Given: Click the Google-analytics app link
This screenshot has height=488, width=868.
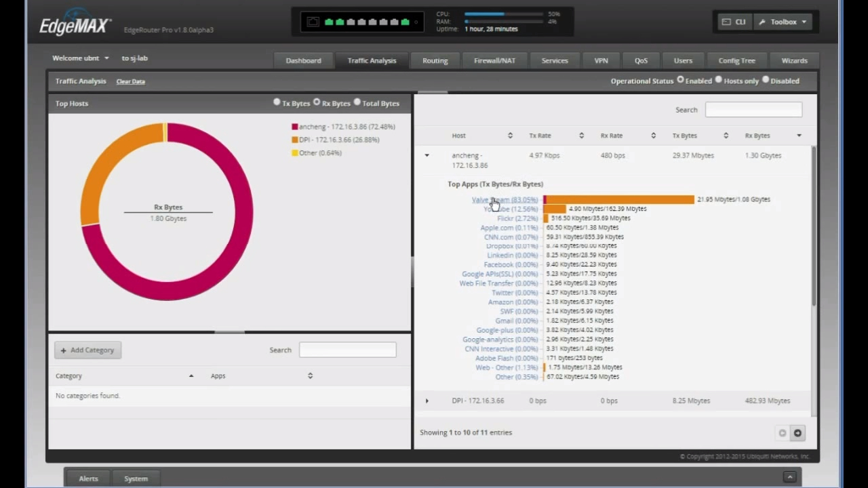Looking at the screenshot, I should pos(500,340).
